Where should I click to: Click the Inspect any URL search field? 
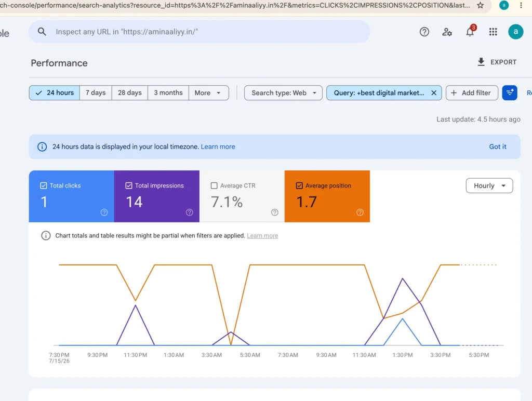(199, 32)
